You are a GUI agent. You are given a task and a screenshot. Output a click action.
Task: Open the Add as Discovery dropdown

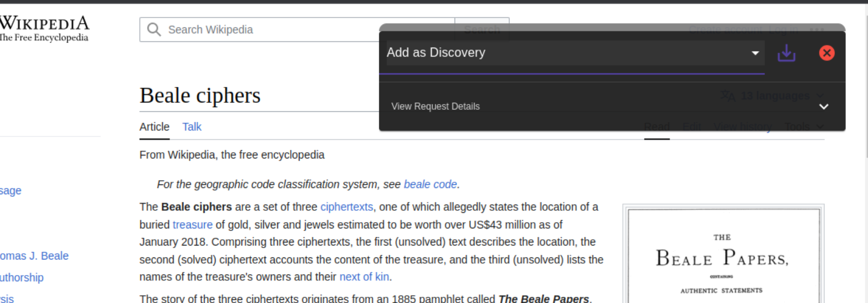[575, 53]
